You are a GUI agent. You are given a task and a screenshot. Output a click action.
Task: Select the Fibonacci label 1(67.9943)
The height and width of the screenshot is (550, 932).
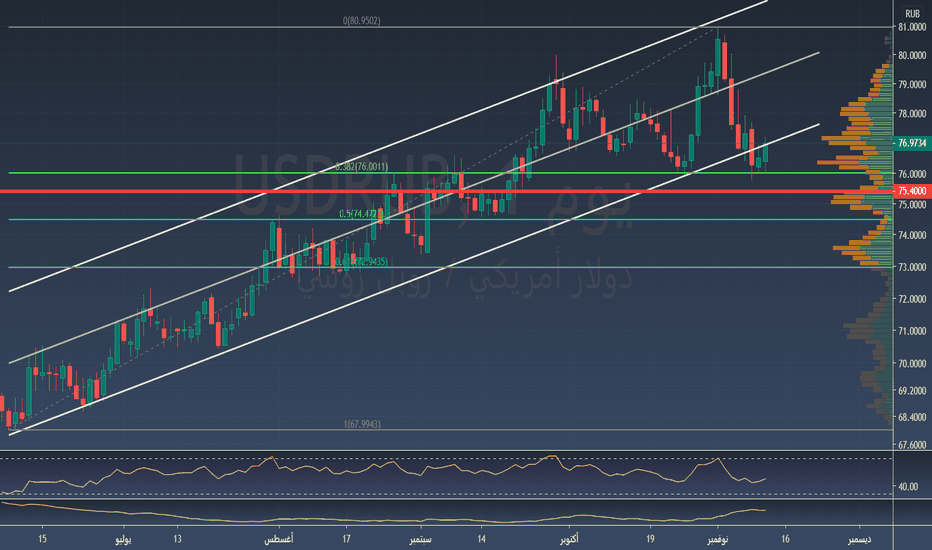362,424
